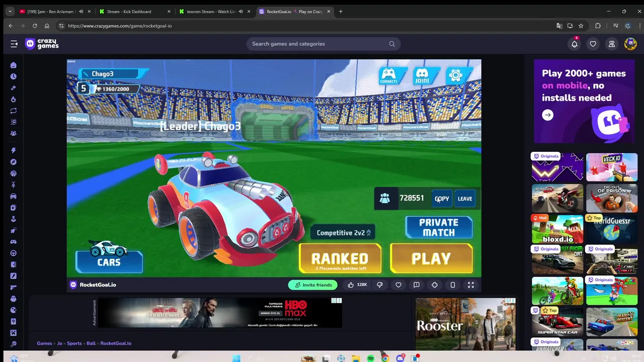Open Controller category icon in sidebar
Viewport: 644px width, 362px height.
[14, 242]
